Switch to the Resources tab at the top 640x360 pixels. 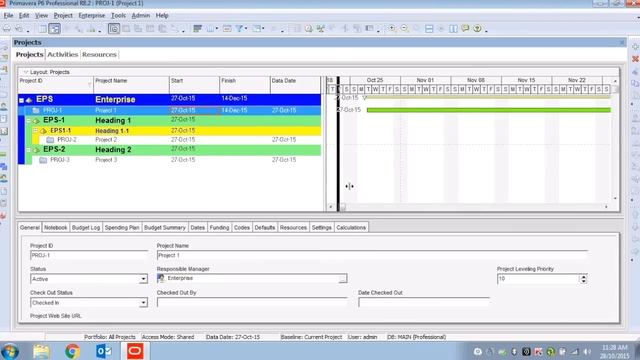[x=99, y=54]
